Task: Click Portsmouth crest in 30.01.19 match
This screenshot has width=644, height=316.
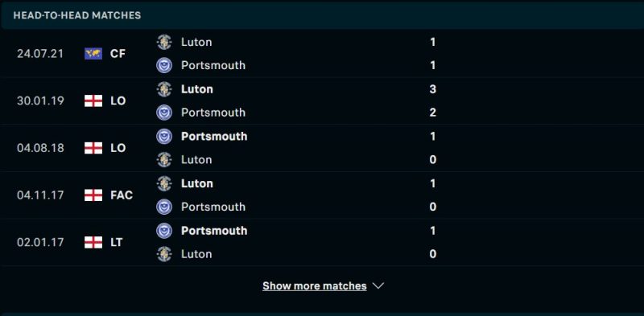Action: 164,113
